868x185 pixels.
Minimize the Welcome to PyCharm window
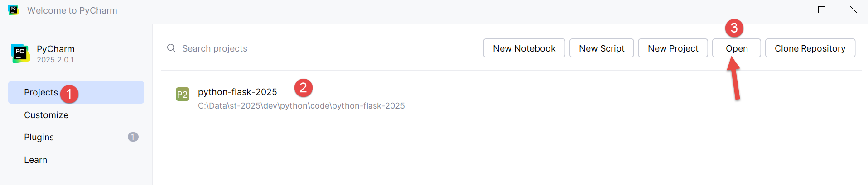[790, 9]
